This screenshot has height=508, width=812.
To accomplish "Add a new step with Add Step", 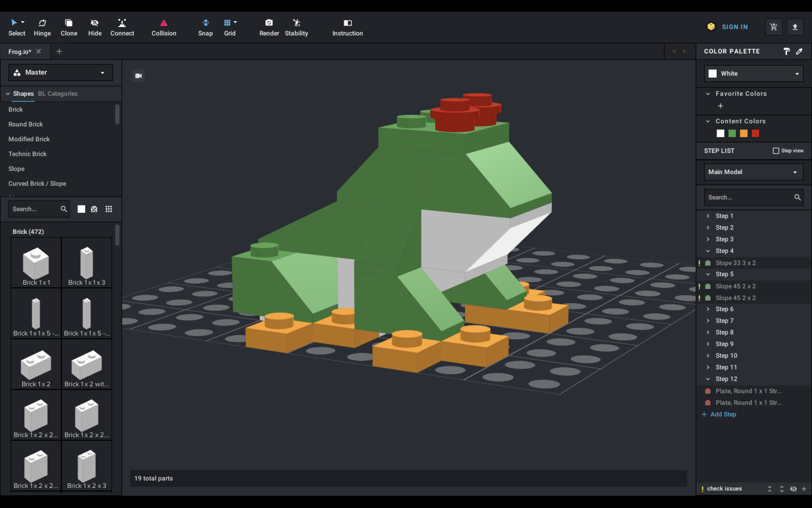I will [x=722, y=414].
